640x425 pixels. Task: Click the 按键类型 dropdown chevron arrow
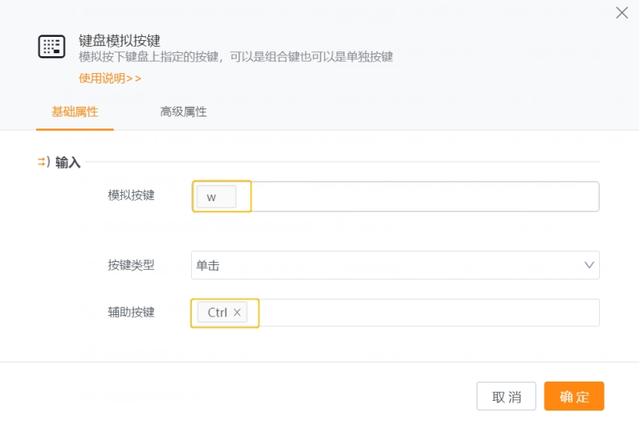pyautogui.click(x=589, y=265)
